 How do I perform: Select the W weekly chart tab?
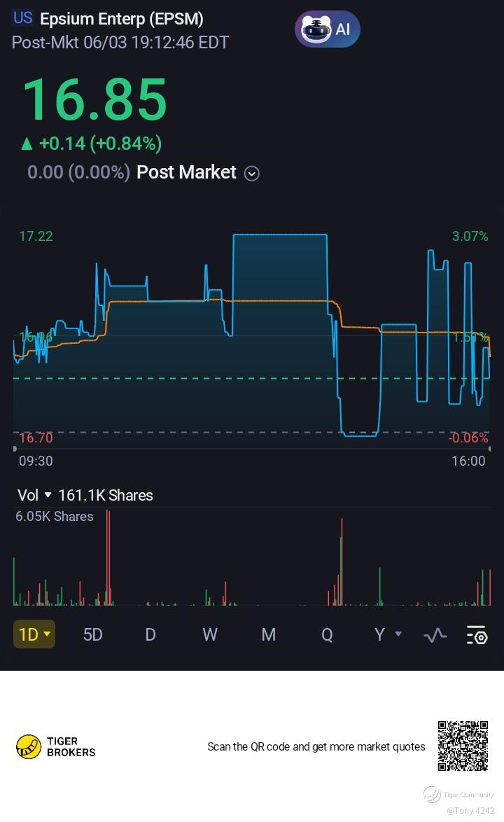209,634
